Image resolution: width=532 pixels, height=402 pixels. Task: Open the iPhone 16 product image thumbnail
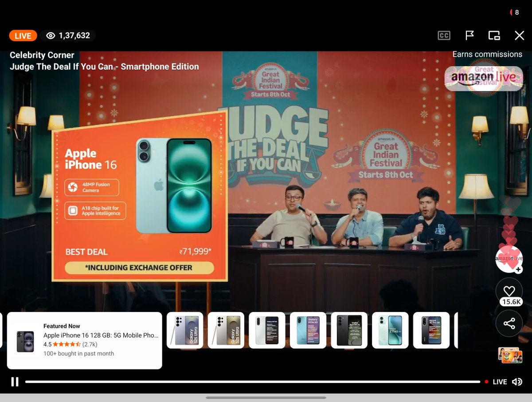click(x=25, y=341)
